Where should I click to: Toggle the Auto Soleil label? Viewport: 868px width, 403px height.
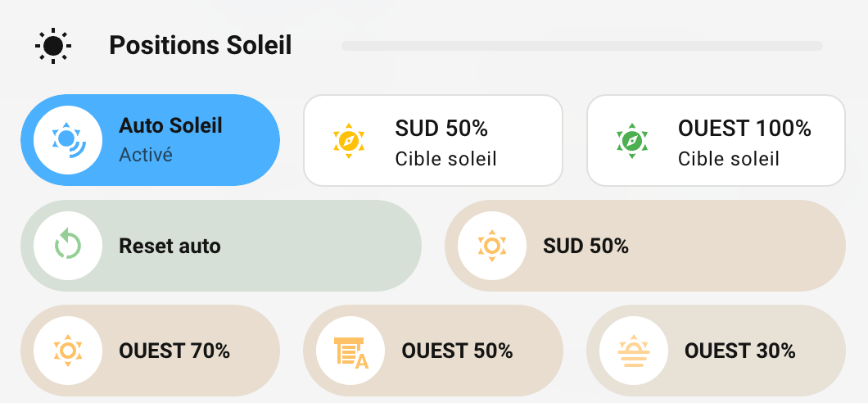171,126
